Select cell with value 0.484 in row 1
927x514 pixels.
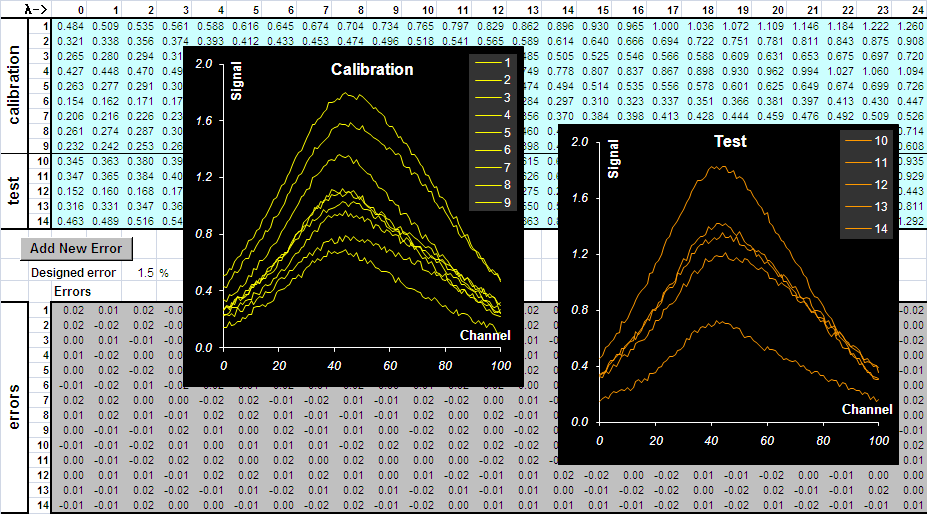coord(70,27)
